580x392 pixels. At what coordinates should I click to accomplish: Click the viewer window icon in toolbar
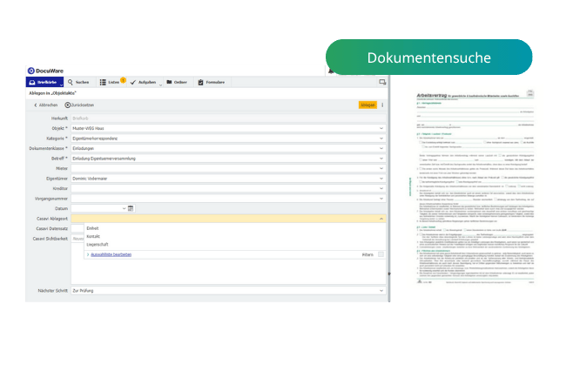[x=382, y=82]
